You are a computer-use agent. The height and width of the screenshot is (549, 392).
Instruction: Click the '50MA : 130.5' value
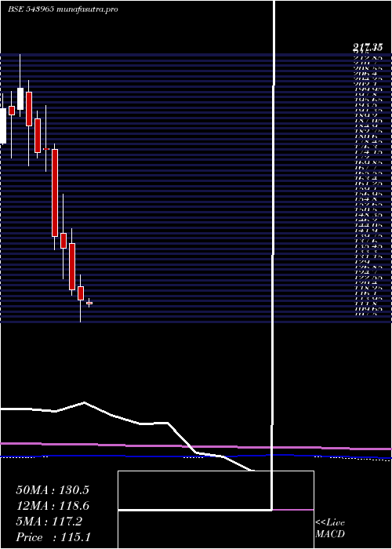click(x=53, y=490)
